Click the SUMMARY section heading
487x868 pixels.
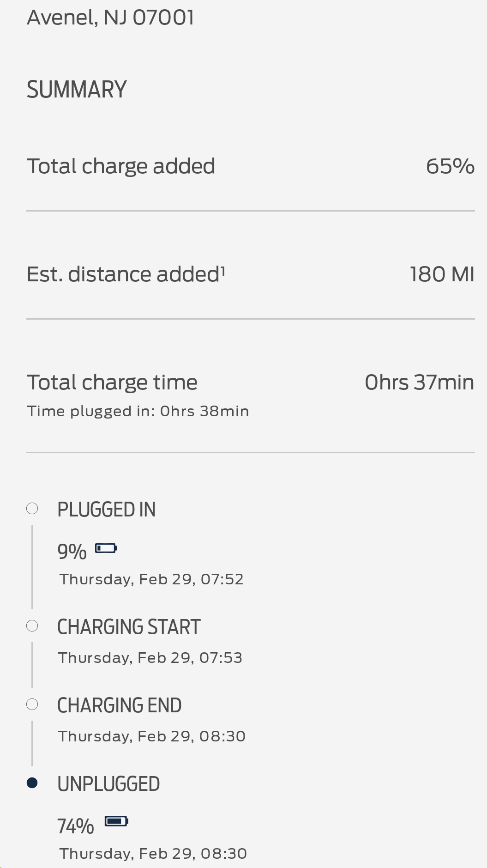coord(77,90)
